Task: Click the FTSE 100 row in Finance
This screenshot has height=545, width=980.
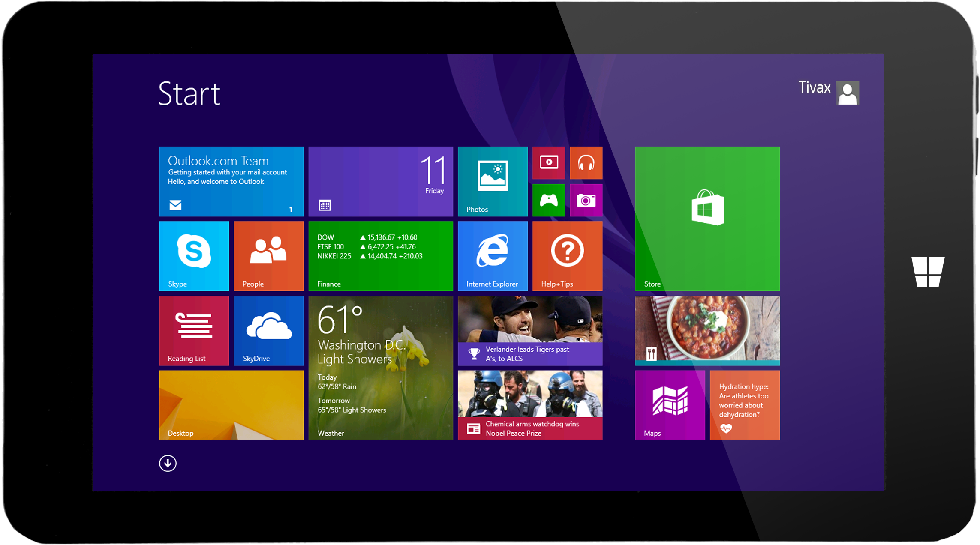Action: (x=367, y=247)
